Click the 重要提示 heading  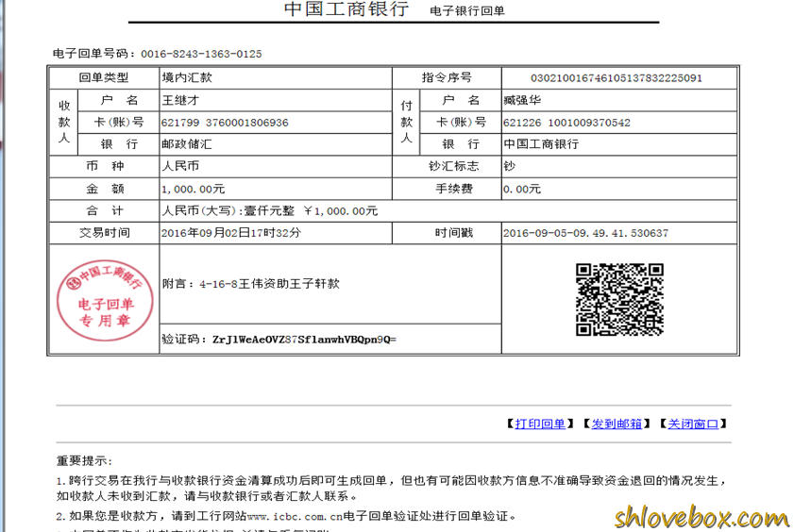pyautogui.click(x=84, y=460)
